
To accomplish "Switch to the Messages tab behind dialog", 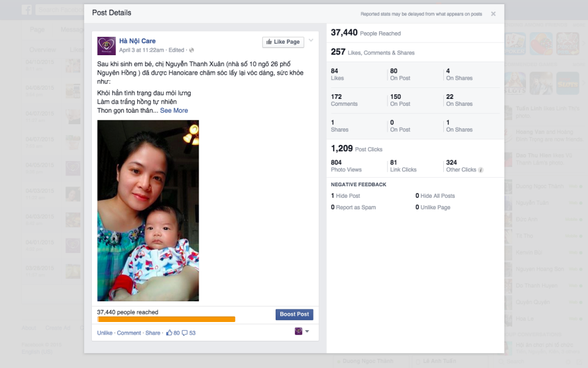I will [72, 29].
